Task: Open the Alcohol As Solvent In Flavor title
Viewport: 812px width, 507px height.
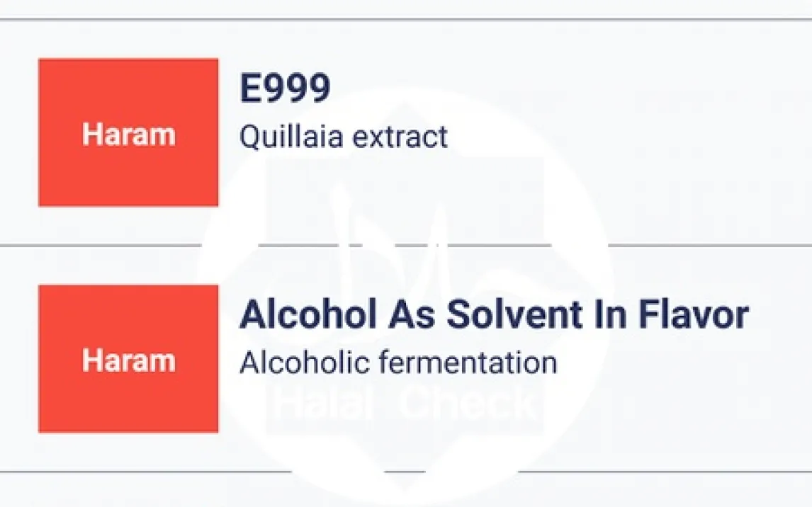Action: click(x=493, y=315)
